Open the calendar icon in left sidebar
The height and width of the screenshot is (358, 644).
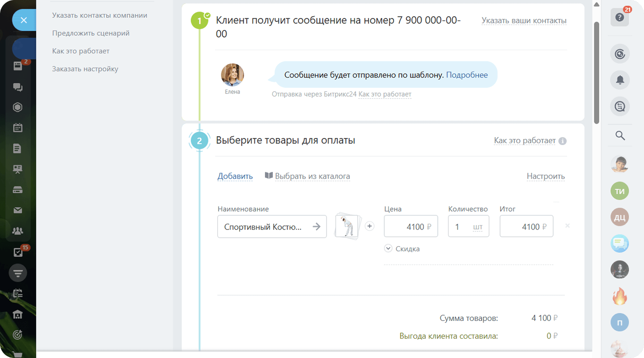point(18,128)
